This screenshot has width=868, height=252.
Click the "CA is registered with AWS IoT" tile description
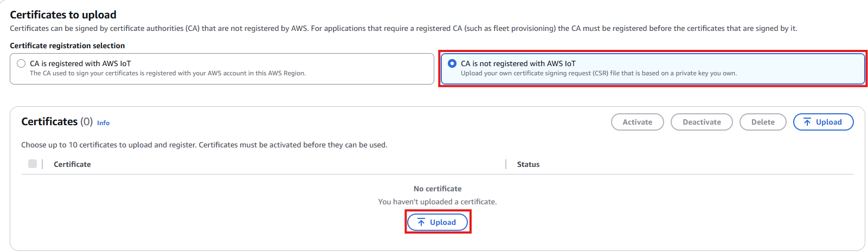[x=168, y=73]
